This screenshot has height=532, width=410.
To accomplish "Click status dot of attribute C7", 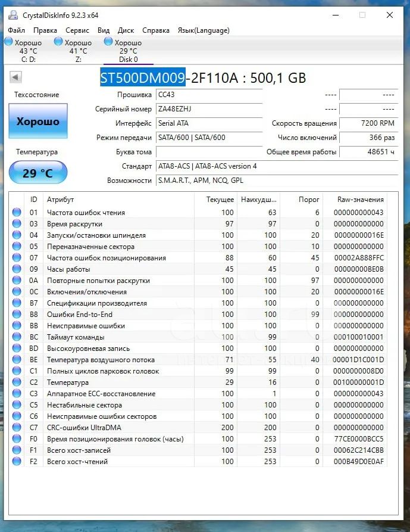I will pos(17,428).
